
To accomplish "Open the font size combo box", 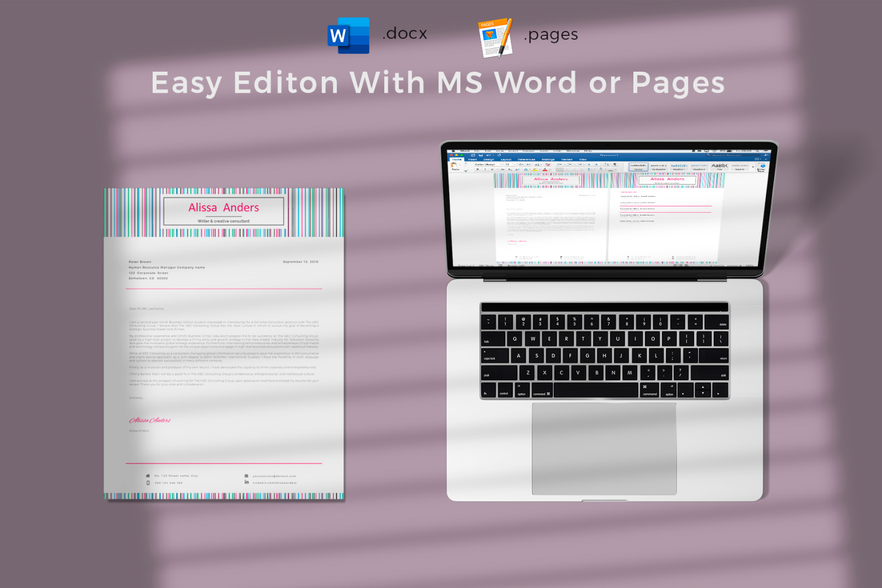I will click(x=510, y=164).
